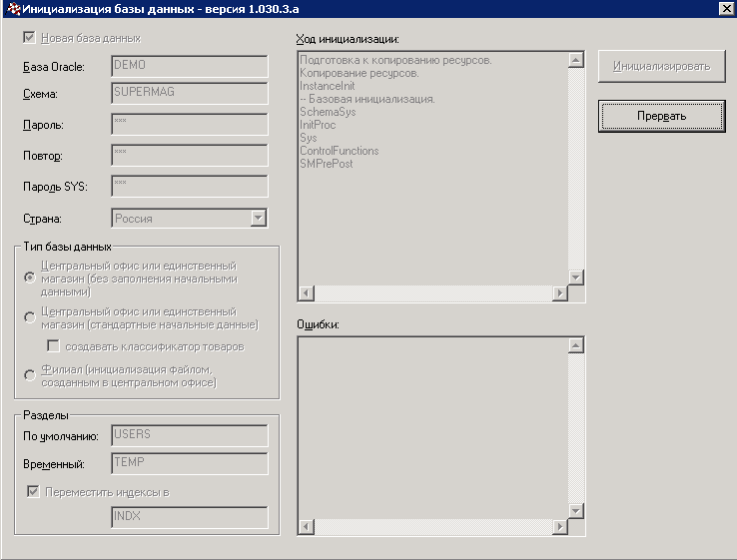Image resolution: width=737 pixels, height=560 pixels.
Task: Open the 'Страна' dropdown arrow
Action: tap(258, 218)
